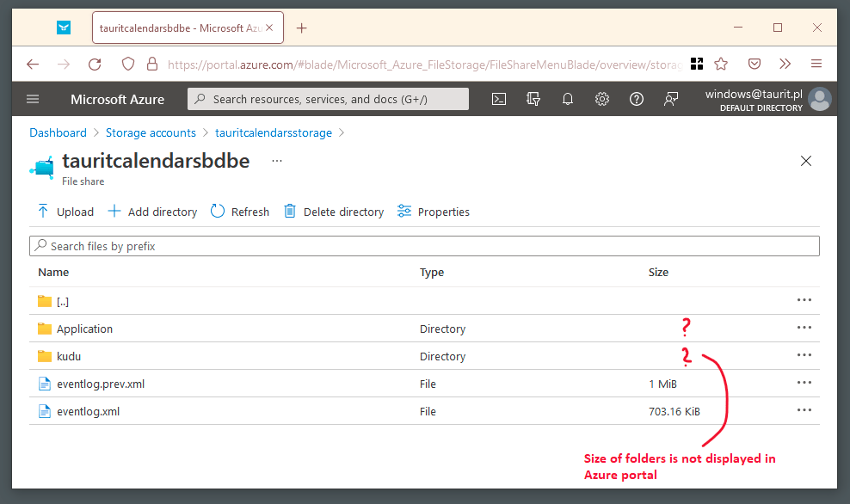Viewport: 850px width, 504px height.
Task: Open the portal Settings gear
Action: click(602, 99)
